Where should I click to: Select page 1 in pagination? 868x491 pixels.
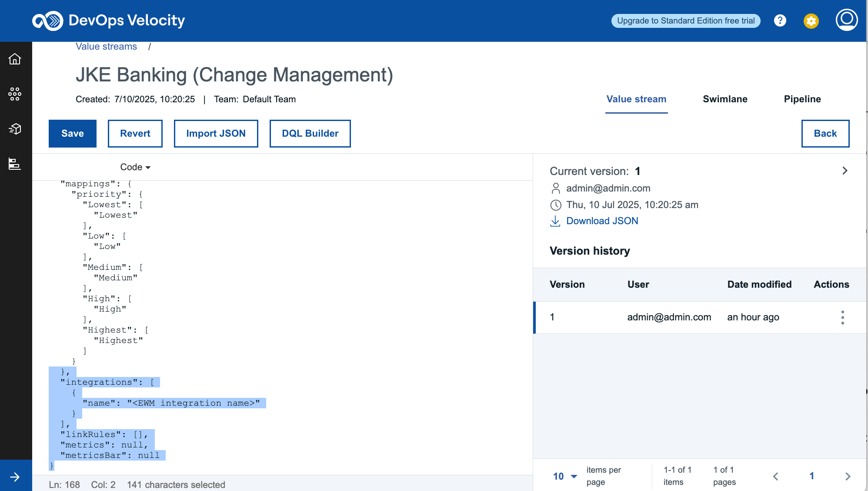pos(811,476)
